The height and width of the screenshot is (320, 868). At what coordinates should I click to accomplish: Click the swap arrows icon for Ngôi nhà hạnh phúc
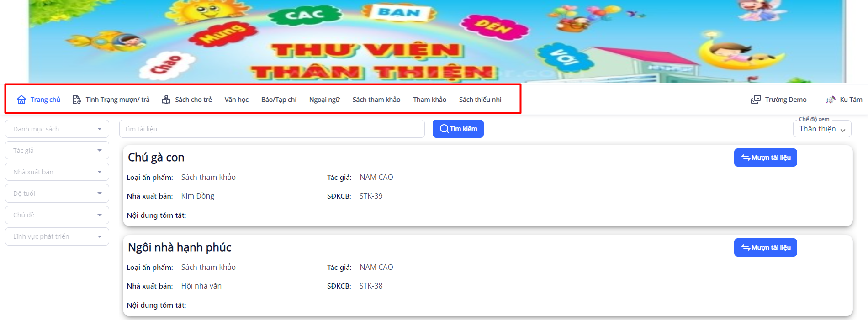[746, 247]
